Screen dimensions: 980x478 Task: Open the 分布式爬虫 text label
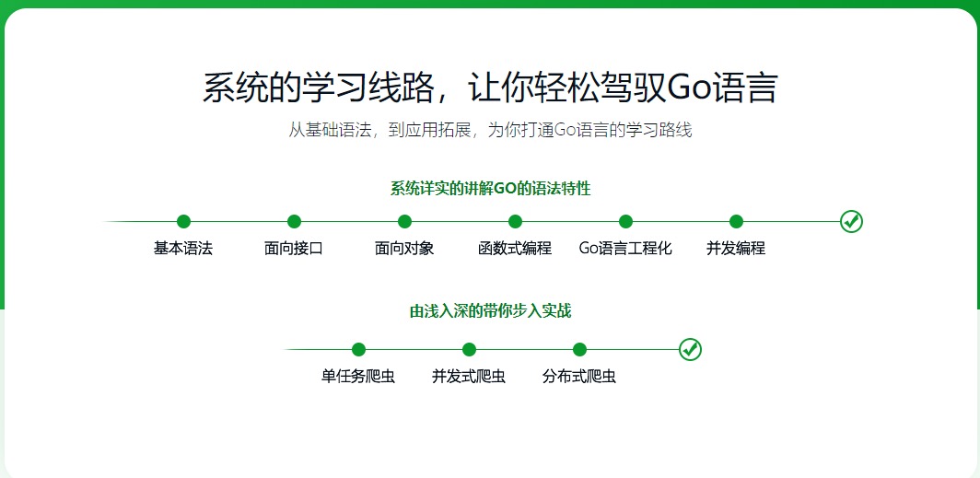click(579, 377)
